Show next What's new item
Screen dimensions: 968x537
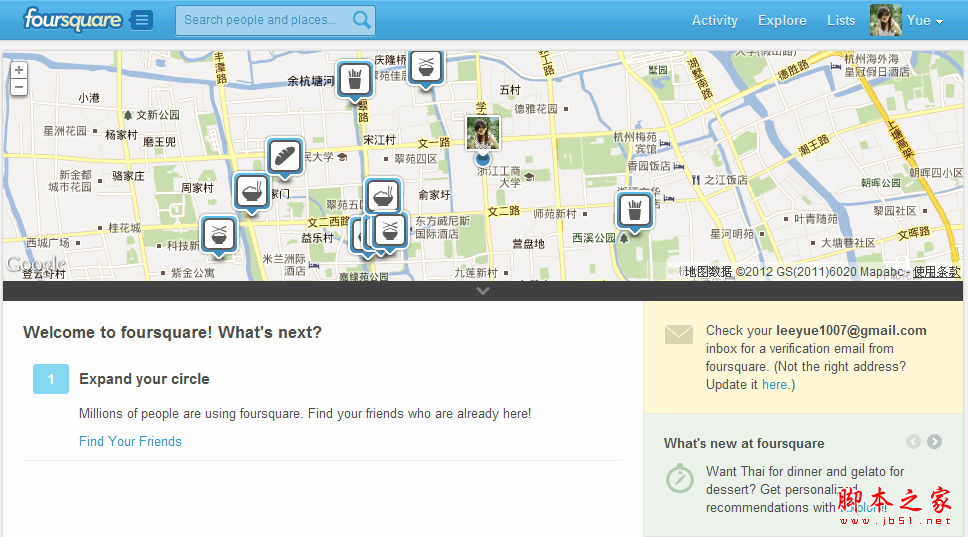[x=934, y=442]
